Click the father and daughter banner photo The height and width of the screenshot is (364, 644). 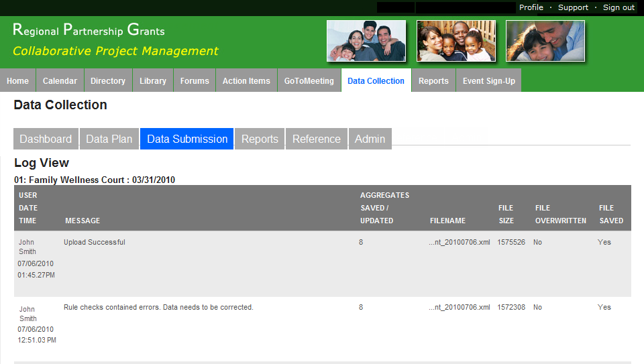[x=545, y=41]
